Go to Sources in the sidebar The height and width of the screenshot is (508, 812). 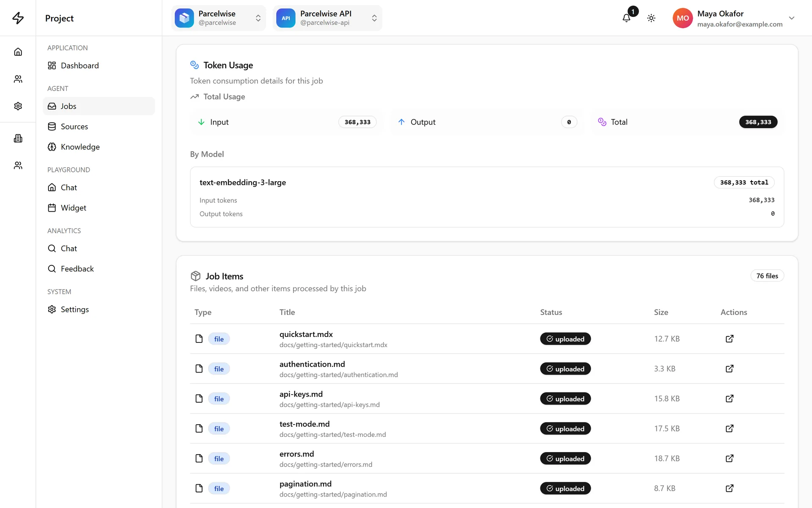(x=99, y=127)
